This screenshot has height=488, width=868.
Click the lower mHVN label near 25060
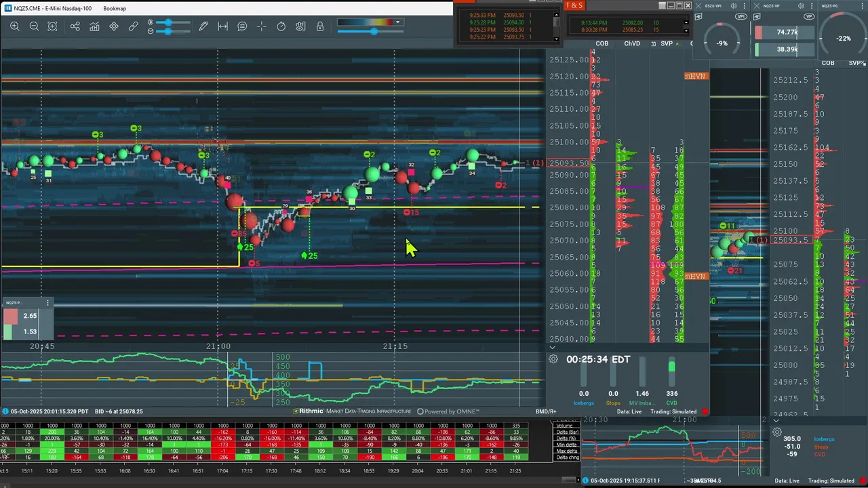click(696, 277)
